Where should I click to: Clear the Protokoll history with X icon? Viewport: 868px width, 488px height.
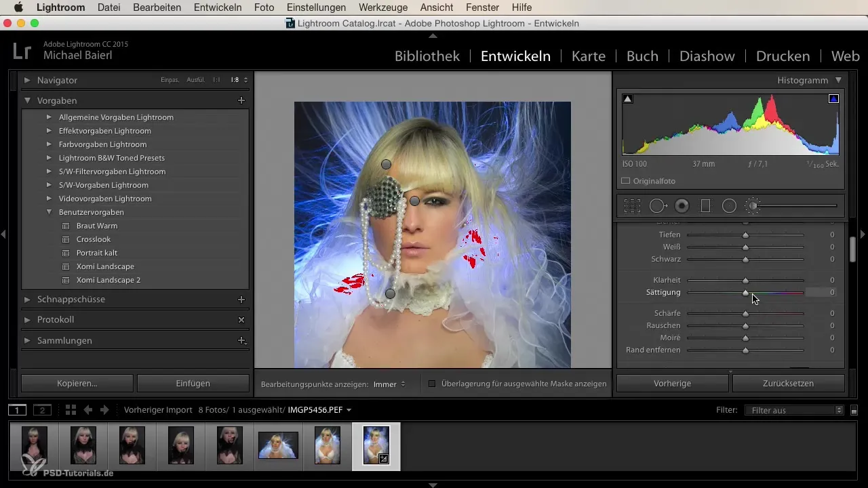coord(241,319)
